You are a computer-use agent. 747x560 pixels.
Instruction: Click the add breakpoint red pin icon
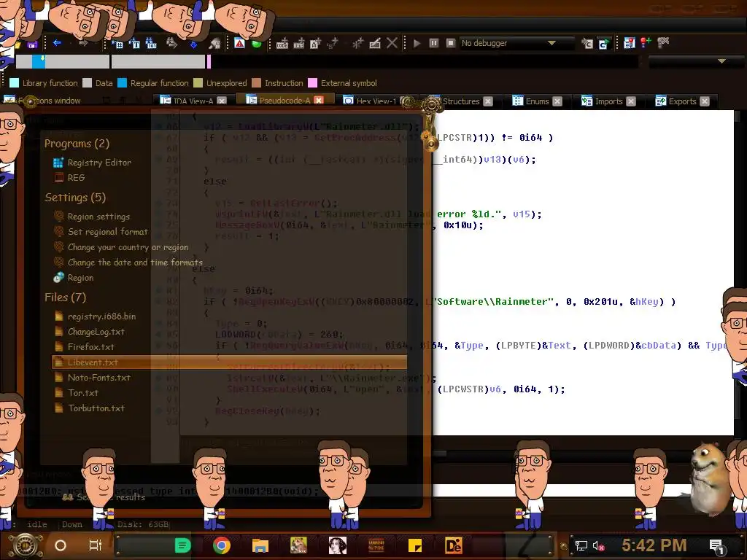(646, 43)
